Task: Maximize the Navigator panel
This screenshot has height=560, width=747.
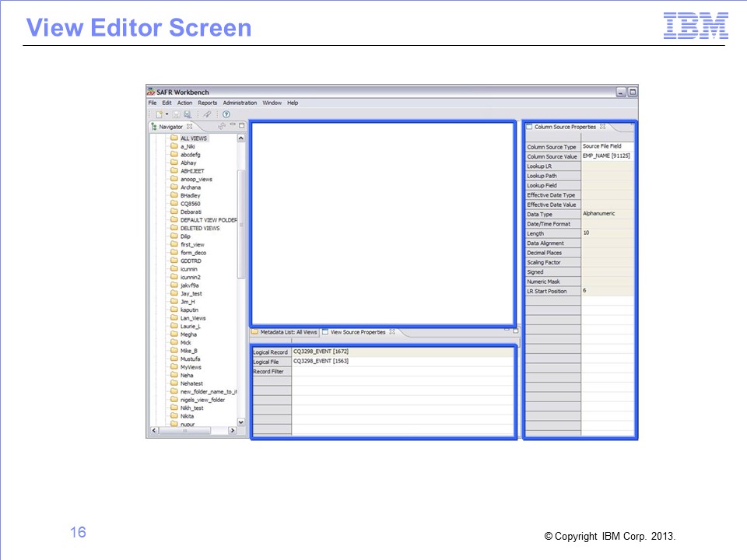Action: [241, 125]
